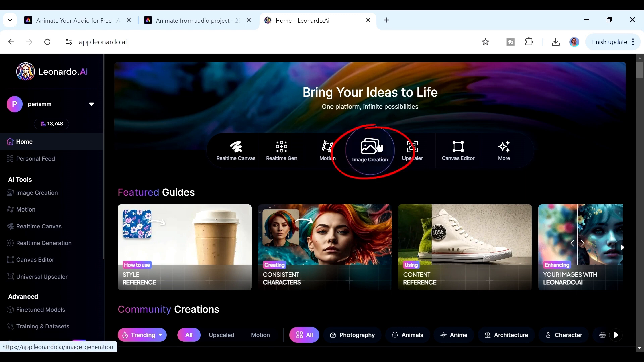Go to Home in the sidebar
The width and height of the screenshot is (644, 362).
(52, 142)
